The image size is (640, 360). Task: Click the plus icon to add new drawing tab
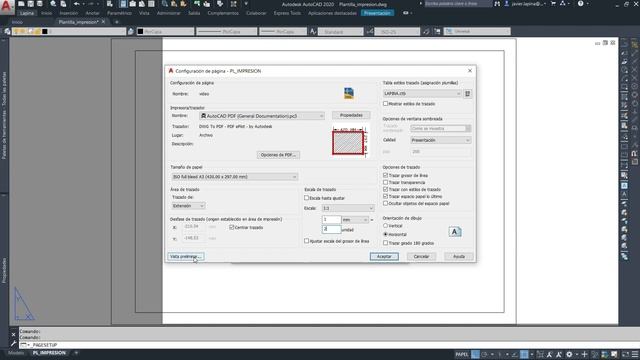point(116,22)
